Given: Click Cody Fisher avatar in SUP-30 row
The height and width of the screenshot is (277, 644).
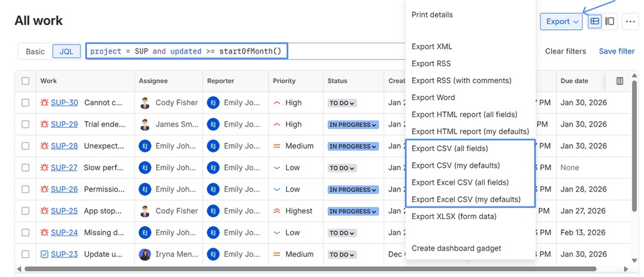Looking at the screenshot, I should [144, 103].
